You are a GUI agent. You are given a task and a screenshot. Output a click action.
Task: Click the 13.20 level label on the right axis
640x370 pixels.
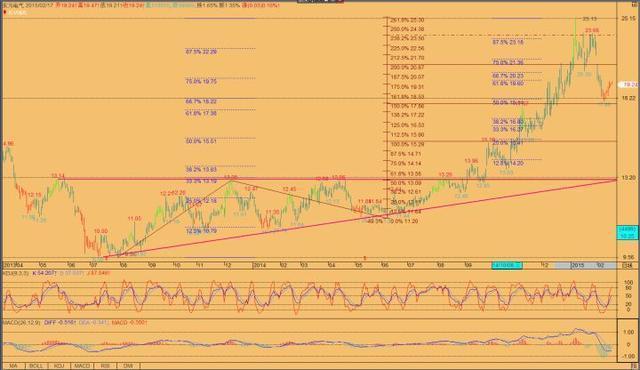point(629,178)
